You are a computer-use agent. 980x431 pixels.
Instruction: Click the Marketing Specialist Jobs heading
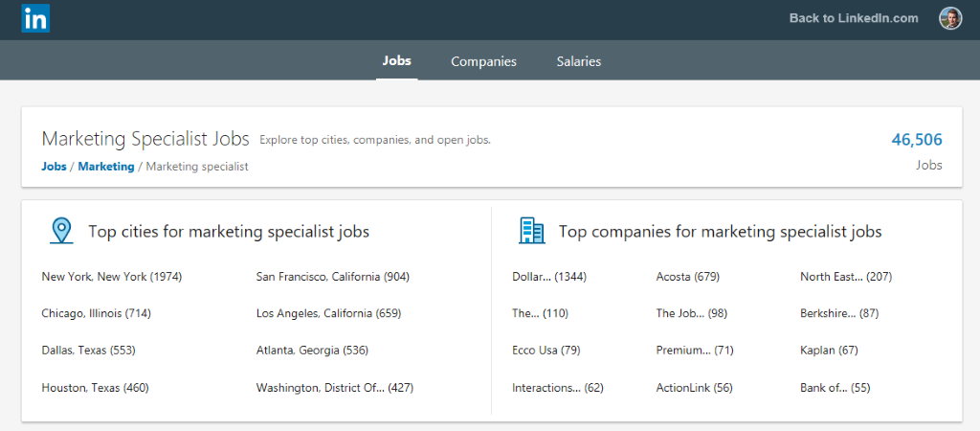(x=145, y=139)
